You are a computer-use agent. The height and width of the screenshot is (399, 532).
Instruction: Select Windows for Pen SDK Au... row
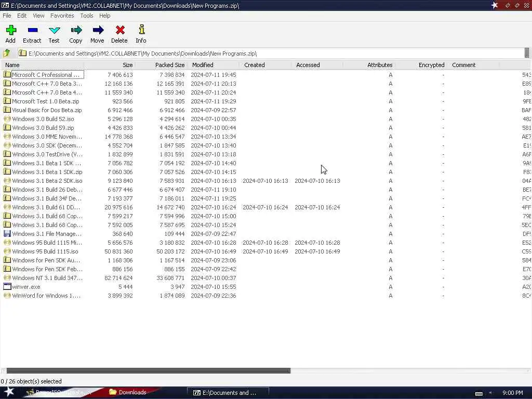(265, 260)
